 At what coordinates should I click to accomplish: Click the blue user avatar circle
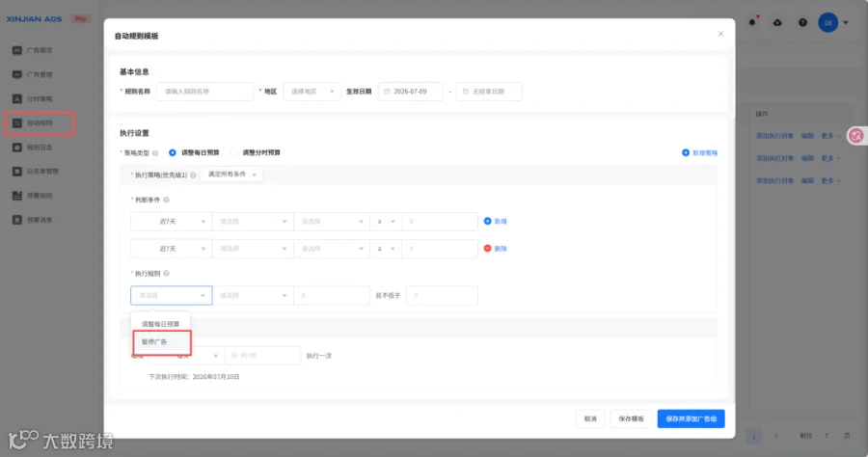pos(828,23)
